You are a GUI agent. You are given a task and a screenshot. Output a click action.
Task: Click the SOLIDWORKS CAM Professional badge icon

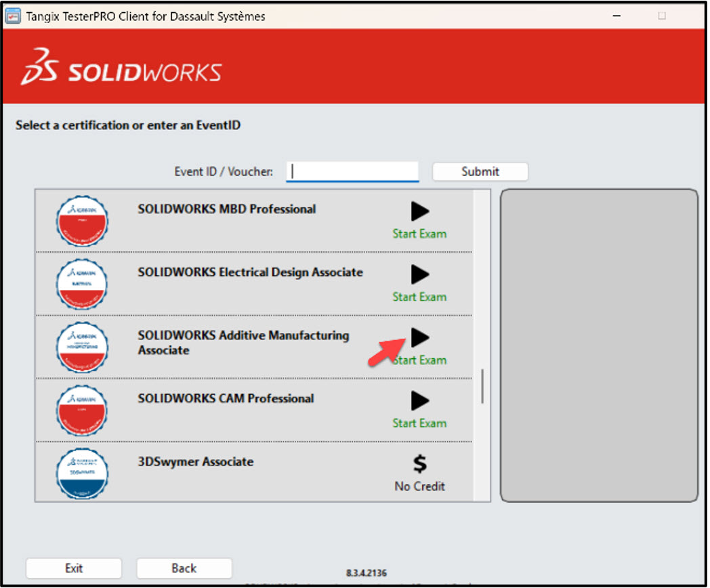pos(81,411)
